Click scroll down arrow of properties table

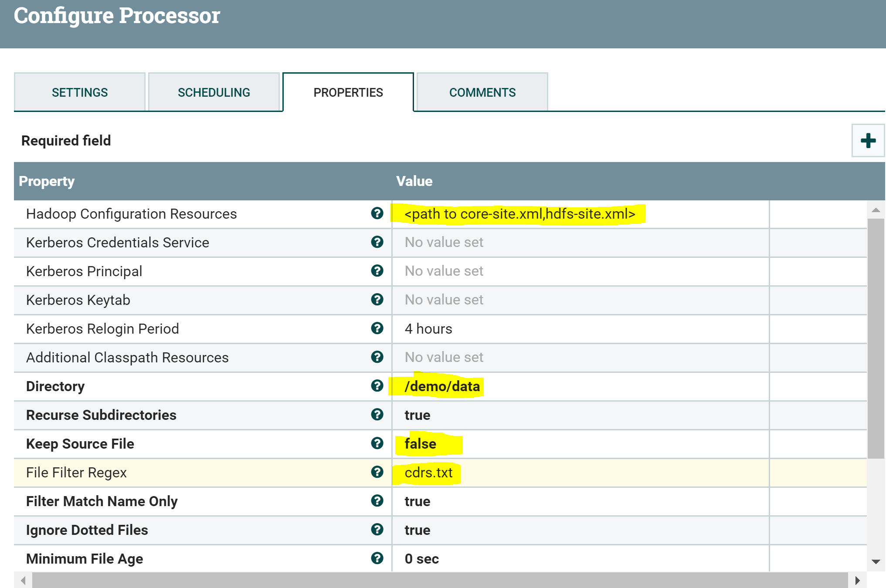(x=876, y=562)
